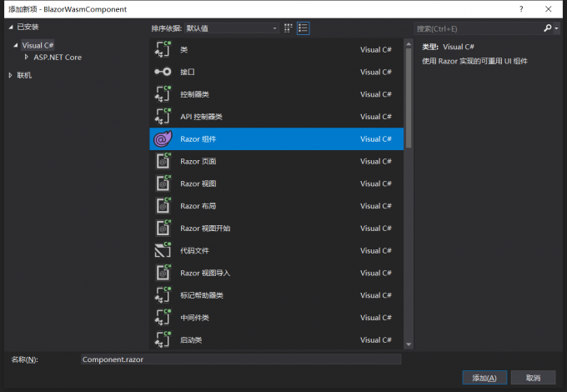The image size is (567, 392).
Task: Click the 使用 Razor 实现的可重用 UI 组件 description
Action: (474, 61)
